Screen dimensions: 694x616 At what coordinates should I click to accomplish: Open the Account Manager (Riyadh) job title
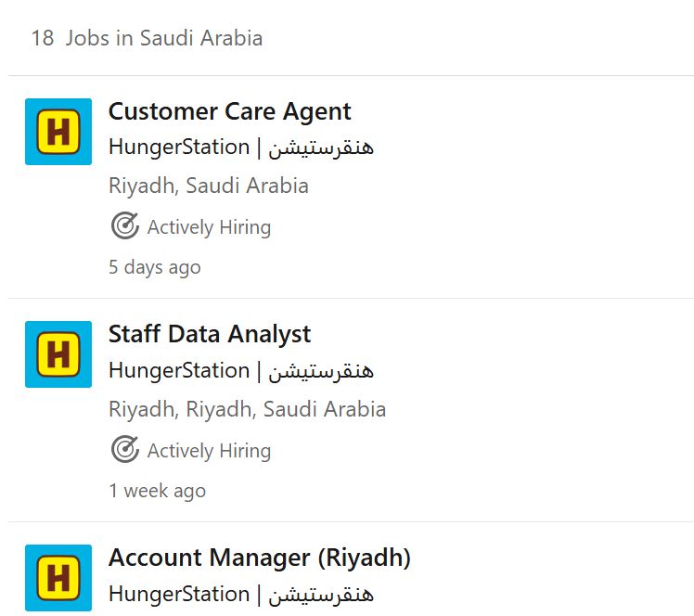pos(260,558)
